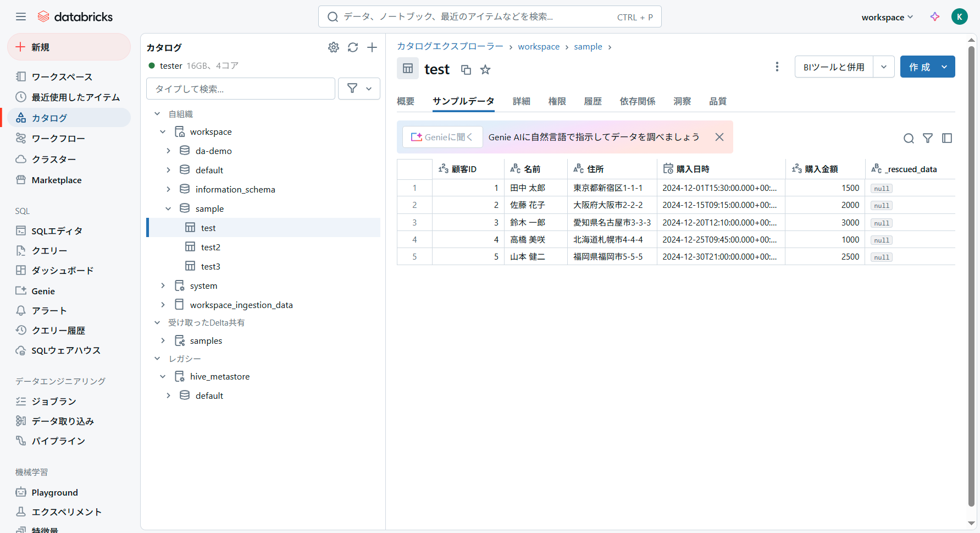980x533 pixels.
Task: Switch to the 依存関係 tab
Action: click(638, 101)
